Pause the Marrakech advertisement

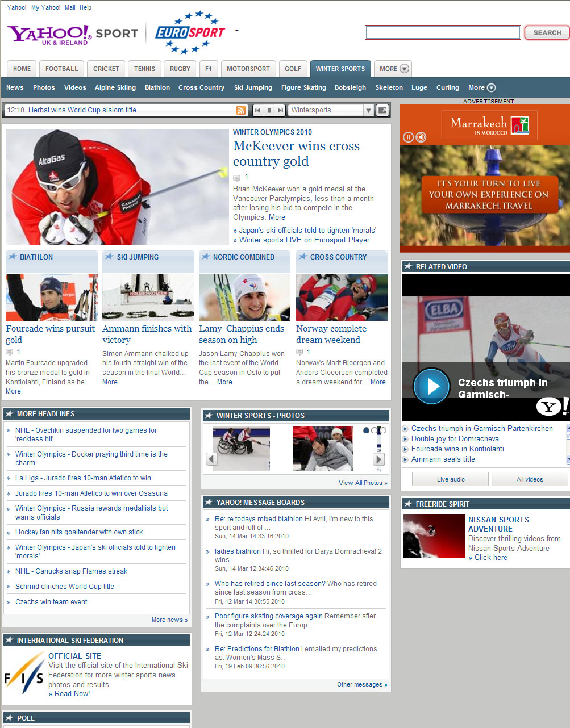[408, 137]
